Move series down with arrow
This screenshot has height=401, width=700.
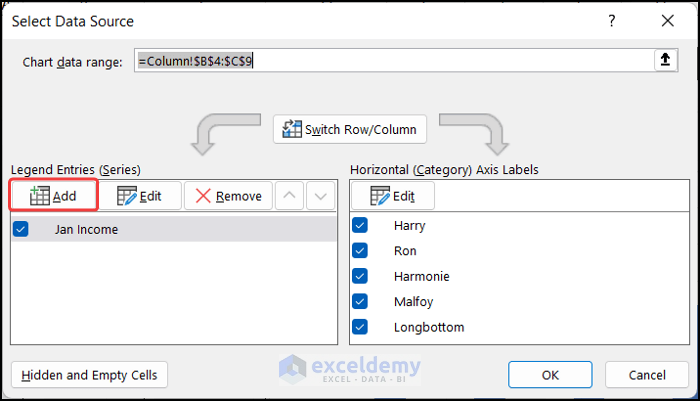pyautogui.click(x=320, y=196)
